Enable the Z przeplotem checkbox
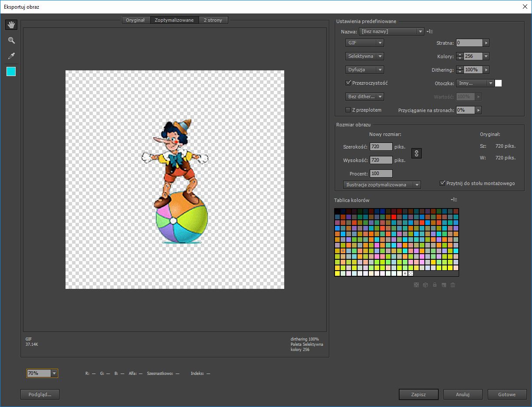 348,110
